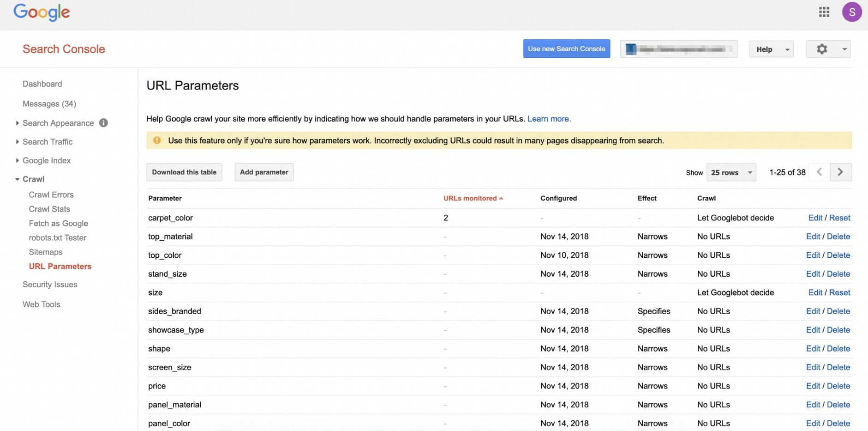Go to the next page of results
Screen dimensions: 868x431
coord(840,172)
